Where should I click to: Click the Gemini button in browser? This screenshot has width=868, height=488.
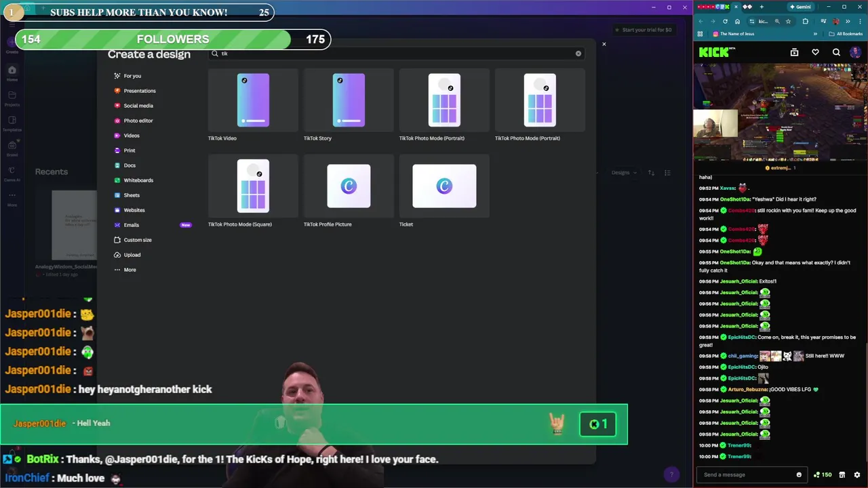click(x=800, y=7)
